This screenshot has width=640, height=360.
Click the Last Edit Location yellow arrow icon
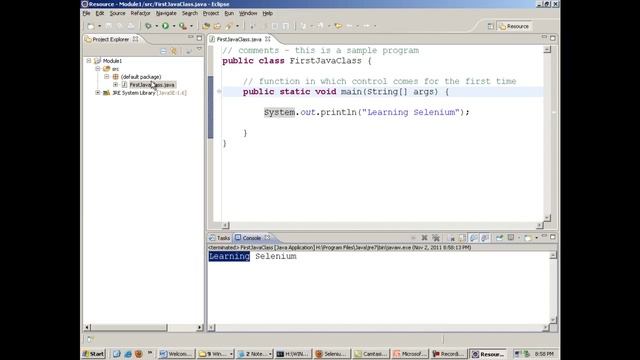(x=338, y=26)
